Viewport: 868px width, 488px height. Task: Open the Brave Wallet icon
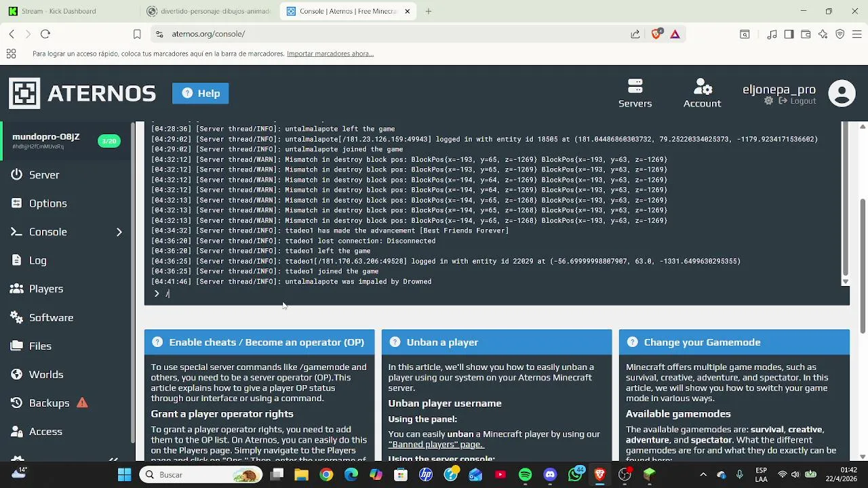tap(806, 34)
